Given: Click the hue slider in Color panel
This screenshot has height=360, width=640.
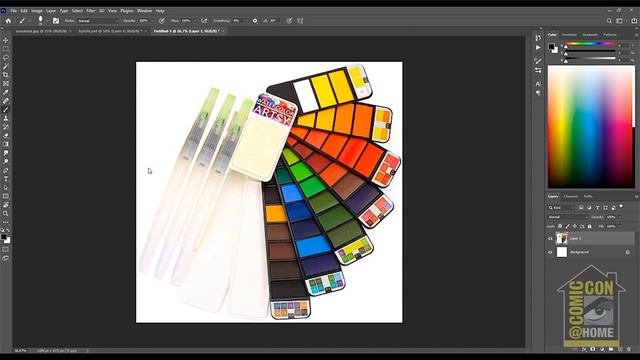Looking at the screenshot, I should point(590,43).
